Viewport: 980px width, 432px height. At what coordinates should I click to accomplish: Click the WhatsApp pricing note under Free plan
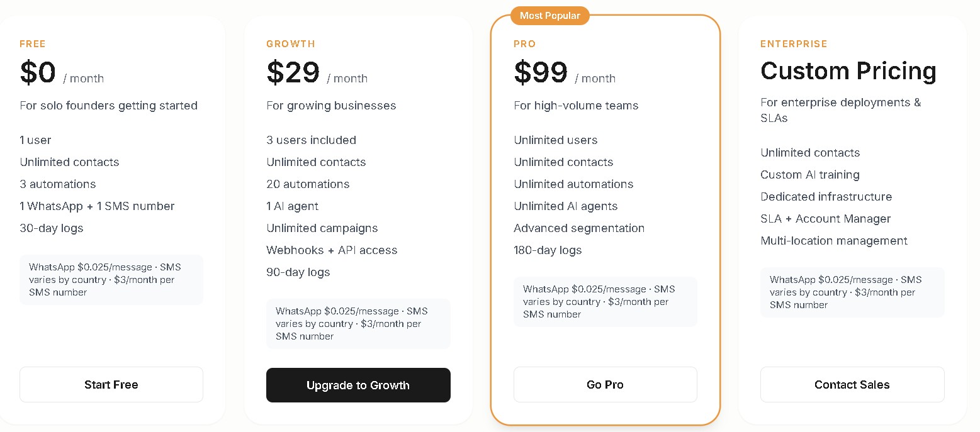(x=111, y=279)
